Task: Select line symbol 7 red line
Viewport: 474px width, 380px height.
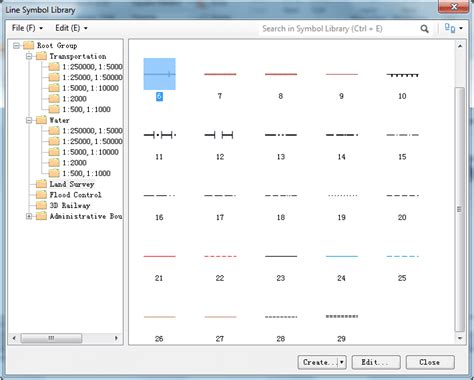Action: coord(220,74)
